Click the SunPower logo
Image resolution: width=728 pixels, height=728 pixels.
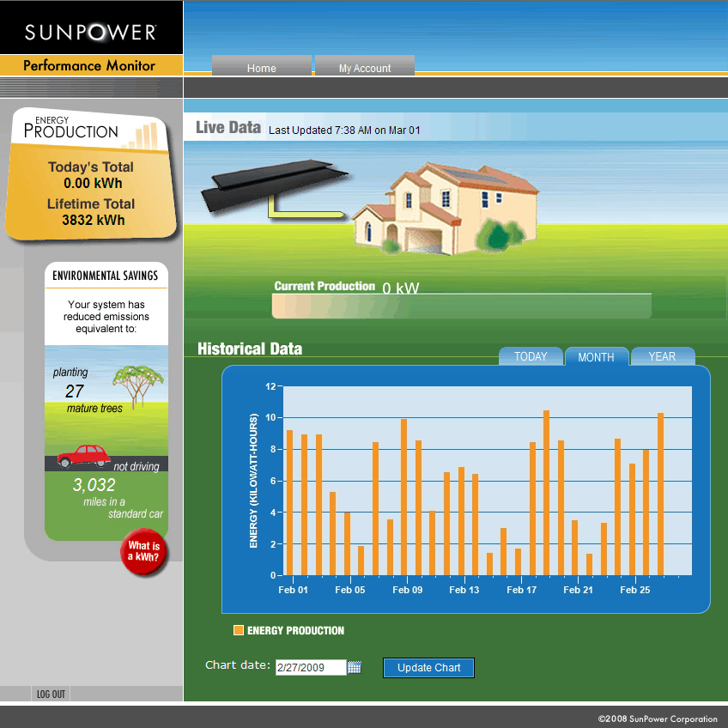click(90, 32)
